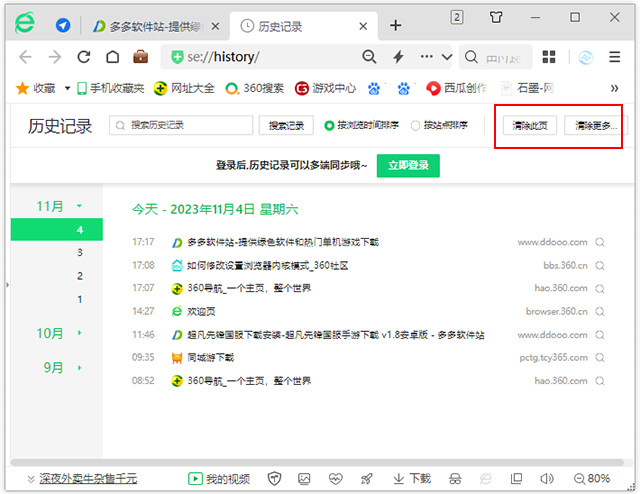Open the home page icon
Viewport: 640px width, 494px height.
tap(113, 57)
